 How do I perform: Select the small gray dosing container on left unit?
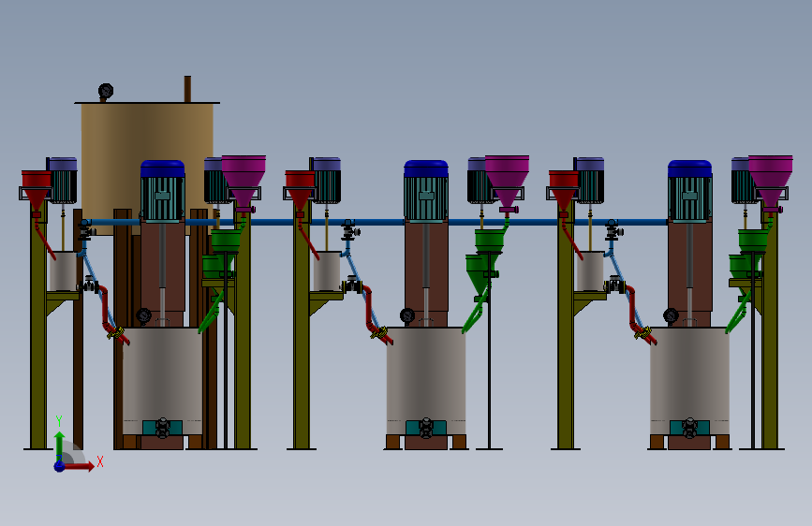[63, 271]
